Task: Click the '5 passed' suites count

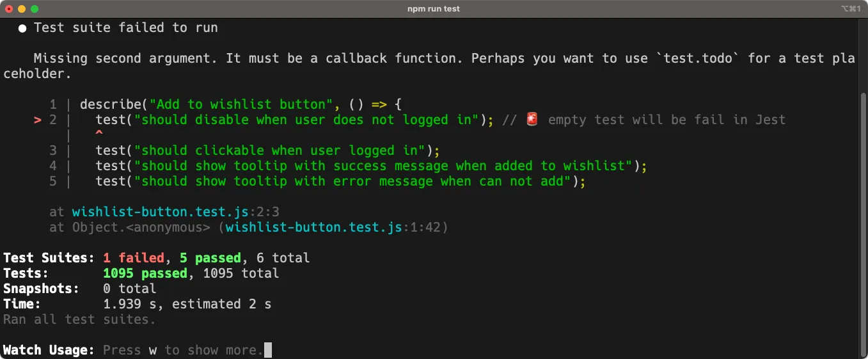Action: [210, 258]
